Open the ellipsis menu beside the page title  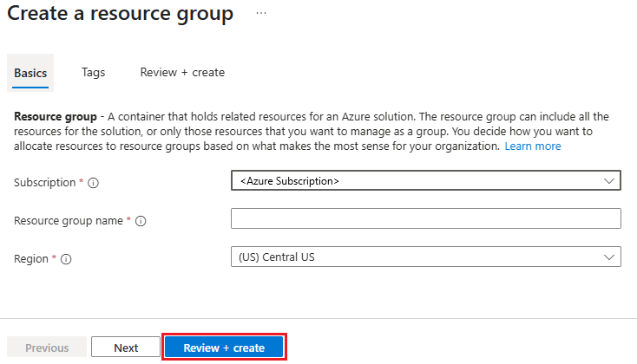pos(261,14)
